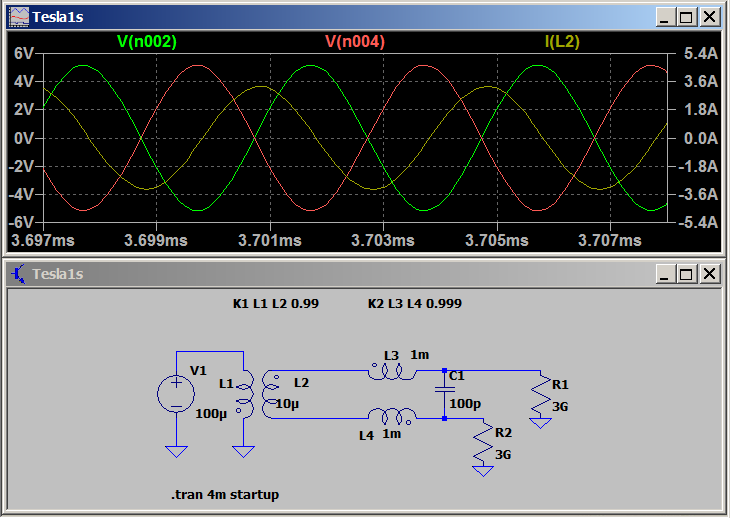Screen dimensions: 730x518
Task: Click the V(n004) red trace label
Action: 355,41
